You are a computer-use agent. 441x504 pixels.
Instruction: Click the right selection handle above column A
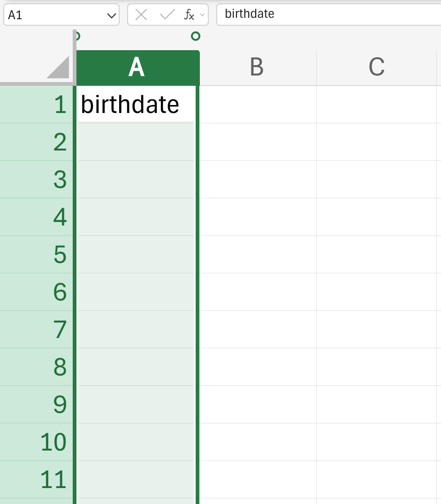click(x=196, y=36)
